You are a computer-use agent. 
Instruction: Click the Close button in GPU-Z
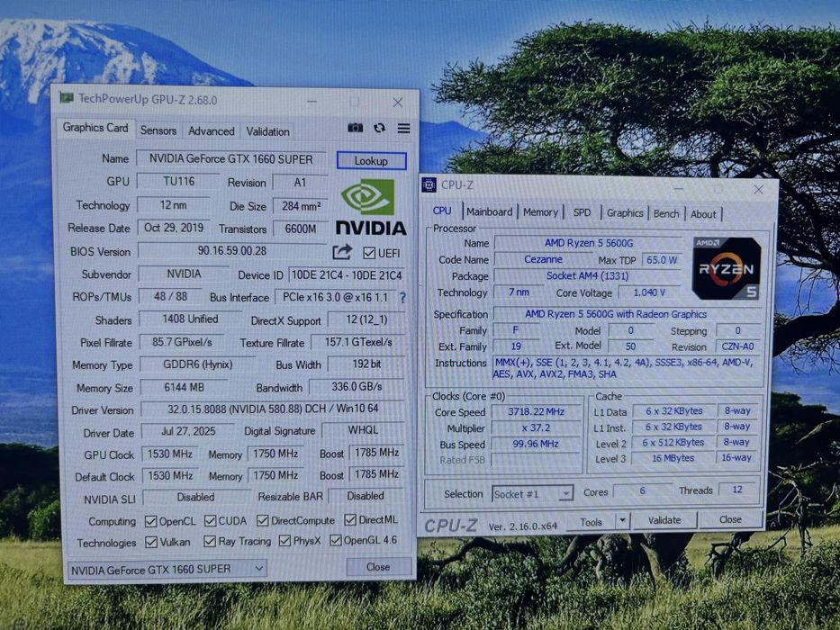(378, 567)
